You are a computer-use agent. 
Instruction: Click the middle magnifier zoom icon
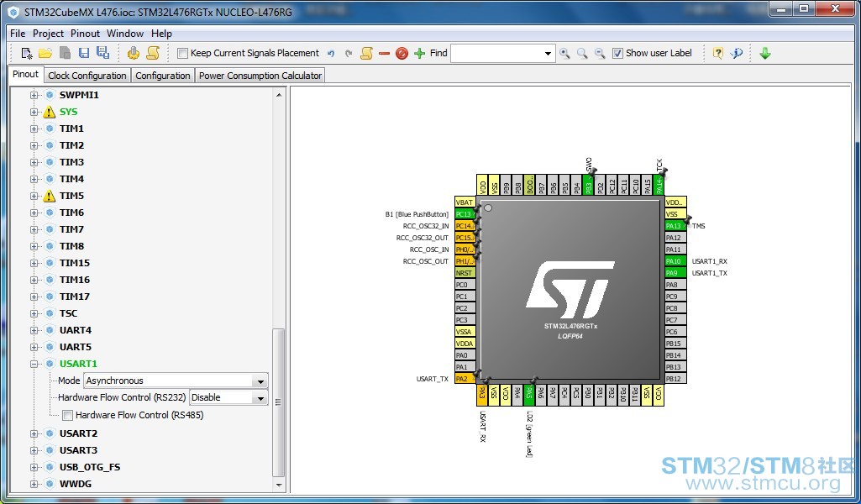click(582, 53)
